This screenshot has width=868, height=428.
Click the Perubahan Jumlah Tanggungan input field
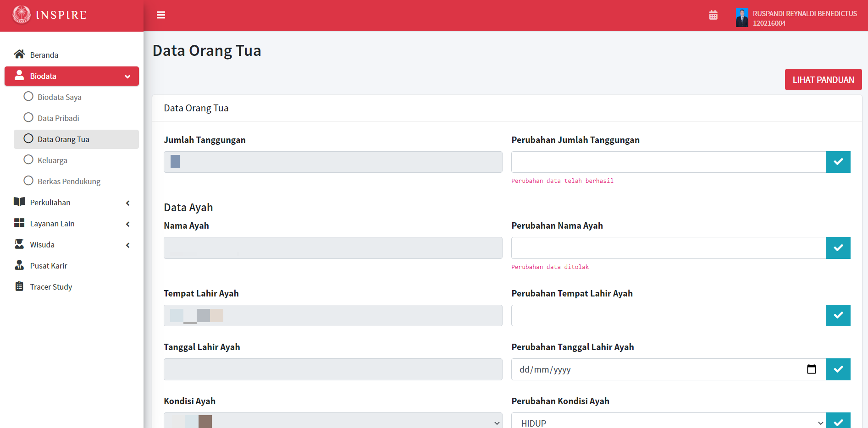668,162
